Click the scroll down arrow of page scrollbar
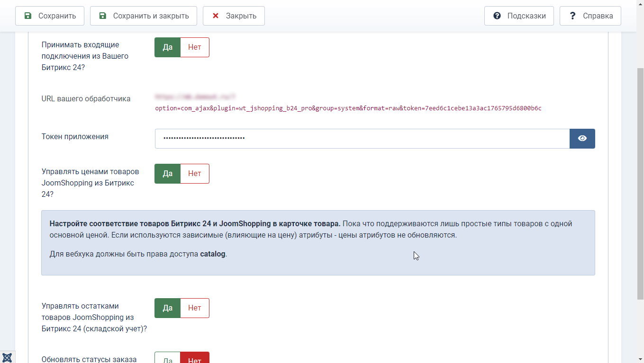 click(640, 359)
